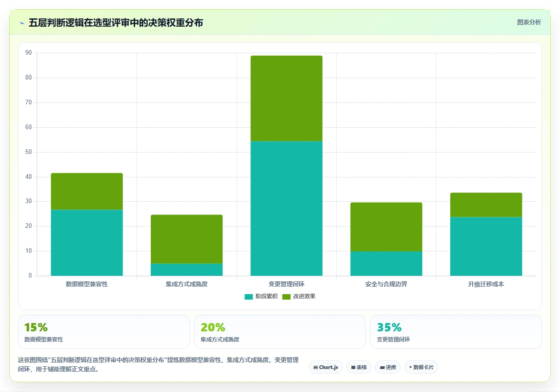Screen dimensions: 560x392
Task: Click the 变更管理闭环 x-axis label
Action: pos(286,284)
